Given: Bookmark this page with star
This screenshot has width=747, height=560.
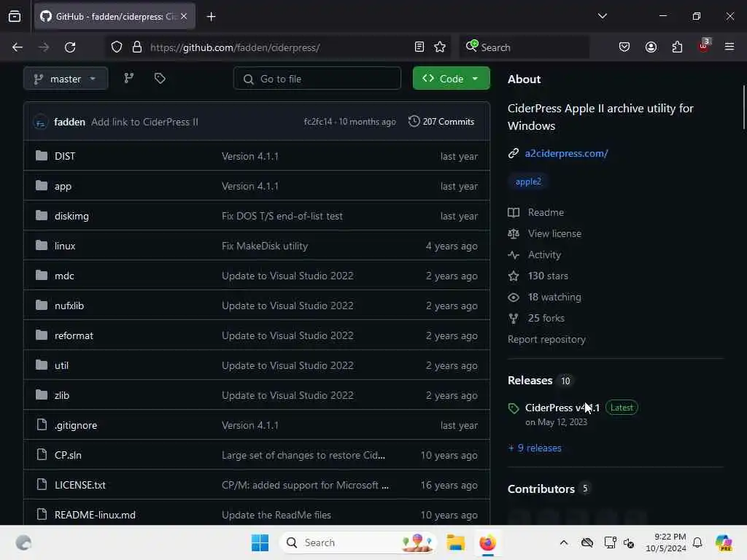Looking at the screenshot, I should (x=440, y=47).
